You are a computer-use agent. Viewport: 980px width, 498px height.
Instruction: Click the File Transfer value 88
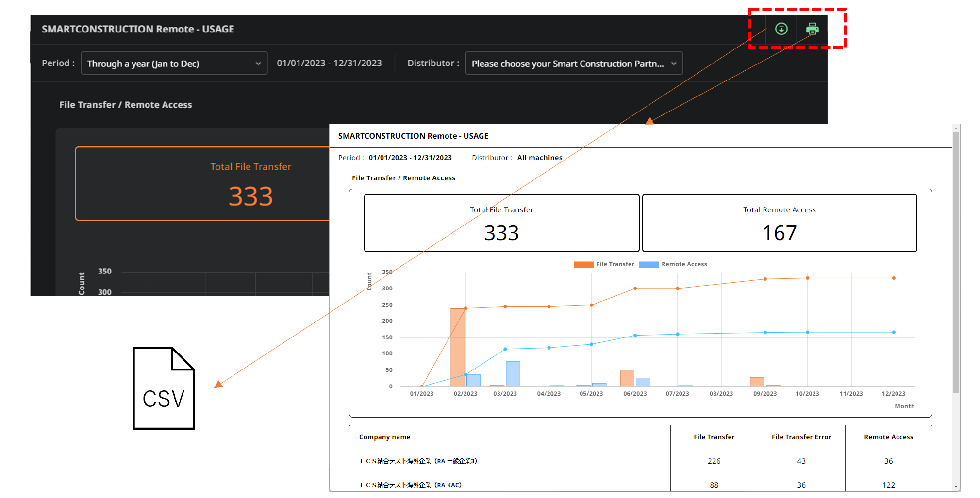pyautogui.click(x=714, y=485)
